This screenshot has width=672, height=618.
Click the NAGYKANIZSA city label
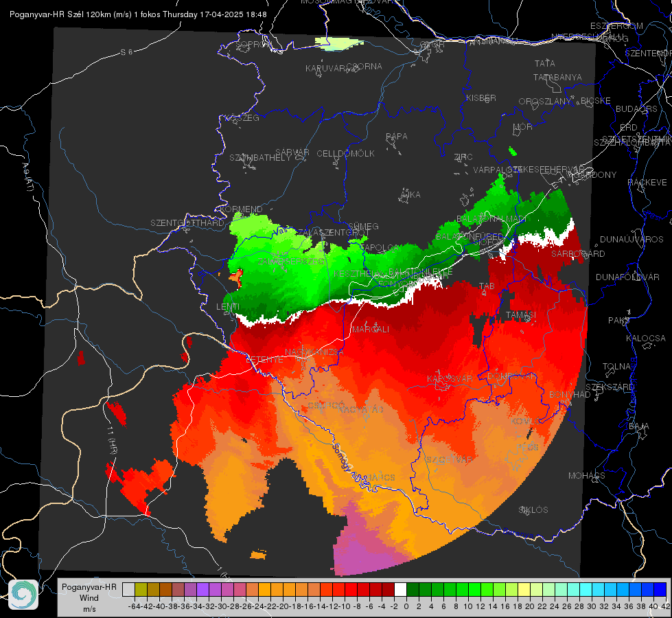[x=314, y=352]
